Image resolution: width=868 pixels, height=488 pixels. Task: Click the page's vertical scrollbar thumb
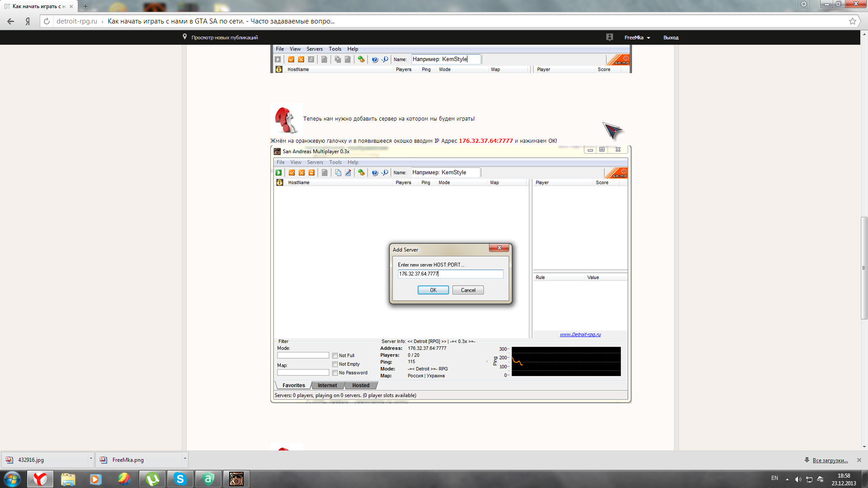tap(864, 268)
